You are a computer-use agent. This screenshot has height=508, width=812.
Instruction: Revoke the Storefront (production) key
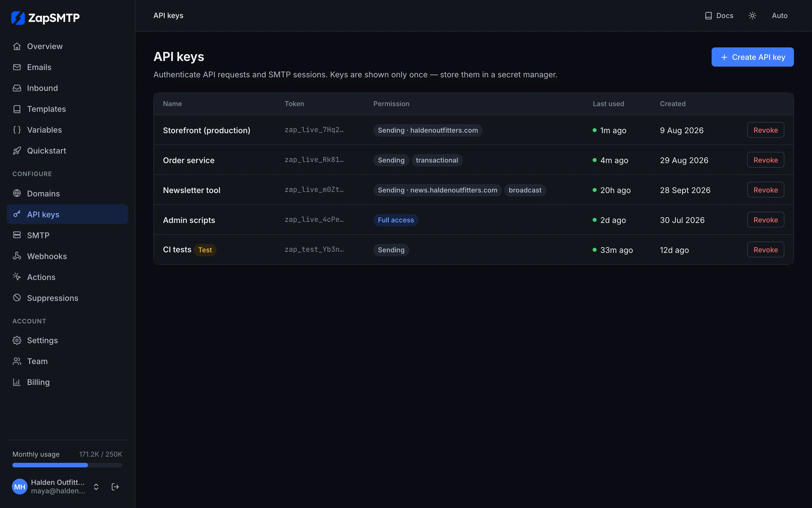coord(765,130)
